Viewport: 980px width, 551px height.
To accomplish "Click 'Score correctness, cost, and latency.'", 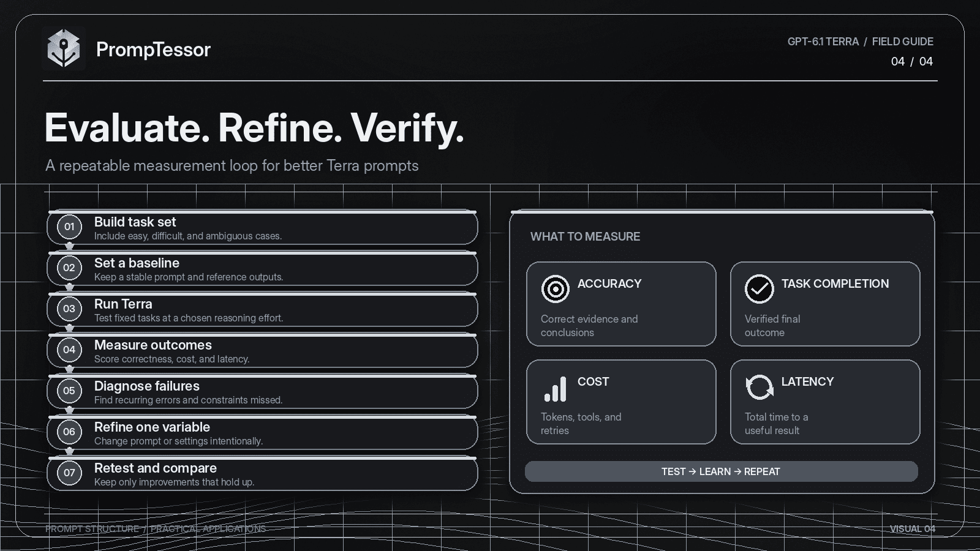I will [172, 359].
